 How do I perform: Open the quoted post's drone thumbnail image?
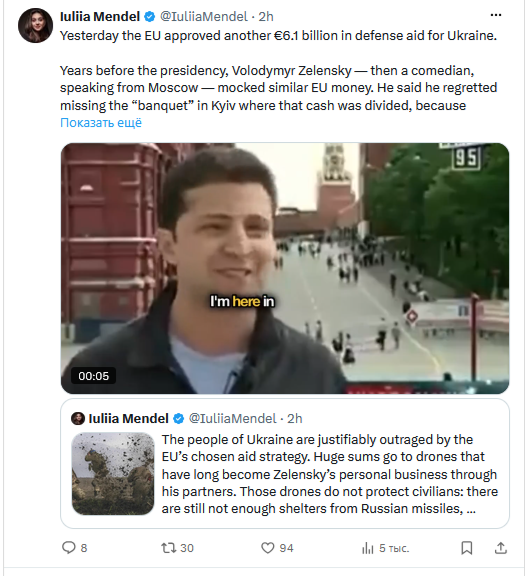click(x=113, y=474)
